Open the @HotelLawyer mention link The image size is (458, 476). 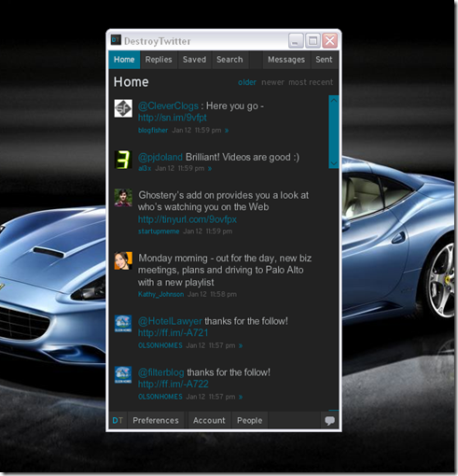tap(170, 321)
